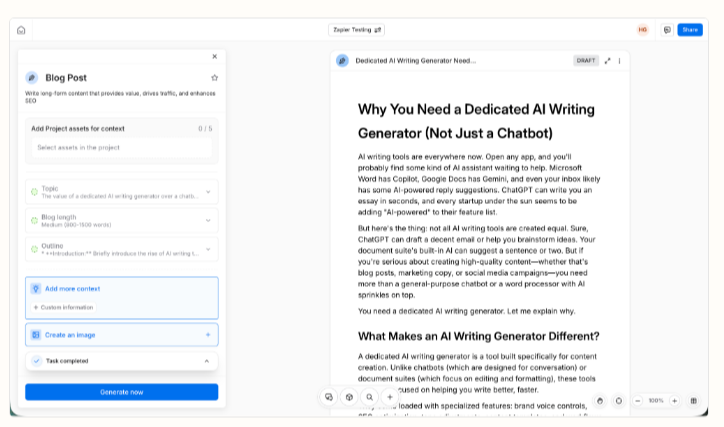Click the Generate now button
The width and height of the screenshot is (724, 427).
click(x=121, y=392)
